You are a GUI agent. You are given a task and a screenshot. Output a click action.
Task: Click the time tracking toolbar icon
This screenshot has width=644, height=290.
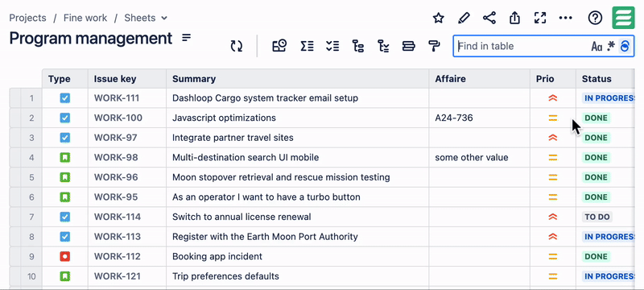pyautogui.click(x=279, y=46)
